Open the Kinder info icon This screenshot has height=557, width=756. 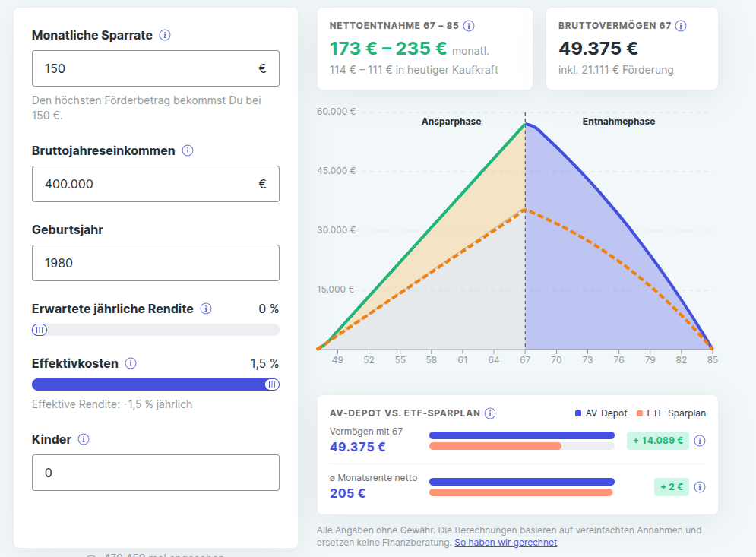(x=84, y=439)
